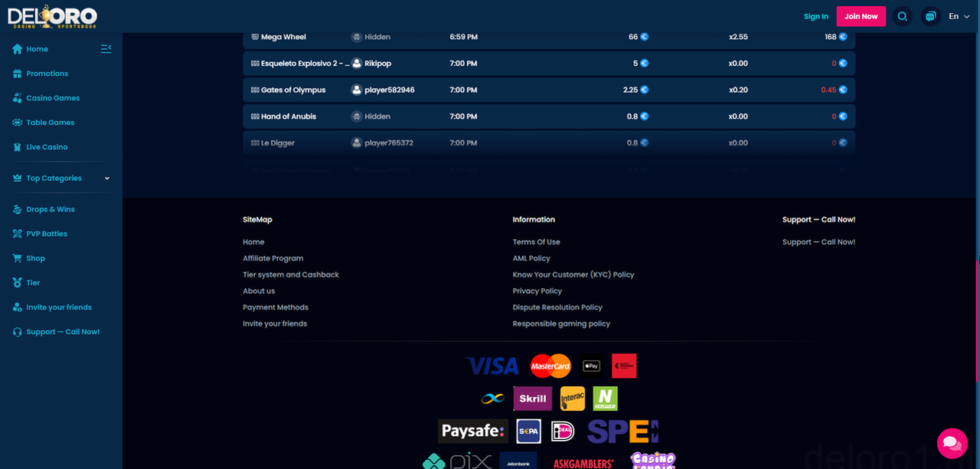Image resolution: width=980 pixels, height=469 pixels.
Task: Open search with the magnifier icon
Action: pyautogui.click(x=903, y=16)
